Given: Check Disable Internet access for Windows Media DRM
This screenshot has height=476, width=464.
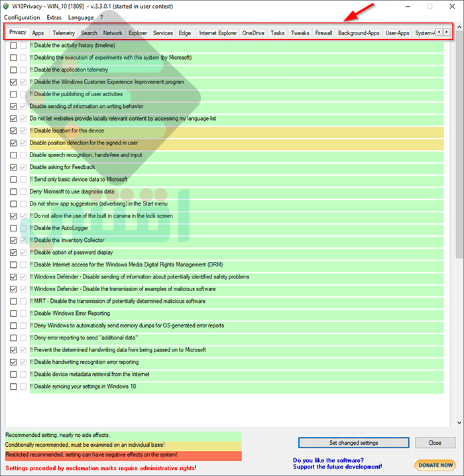Looking at the screenshot, I should pos(13,265).
